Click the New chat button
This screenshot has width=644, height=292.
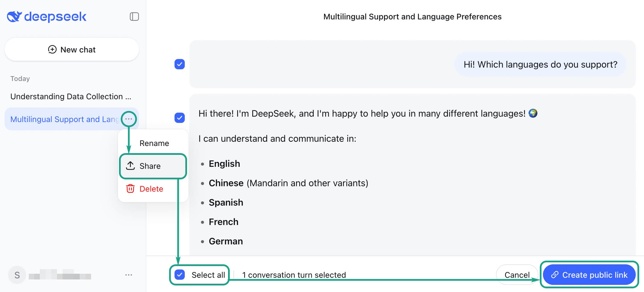[71, 49]
